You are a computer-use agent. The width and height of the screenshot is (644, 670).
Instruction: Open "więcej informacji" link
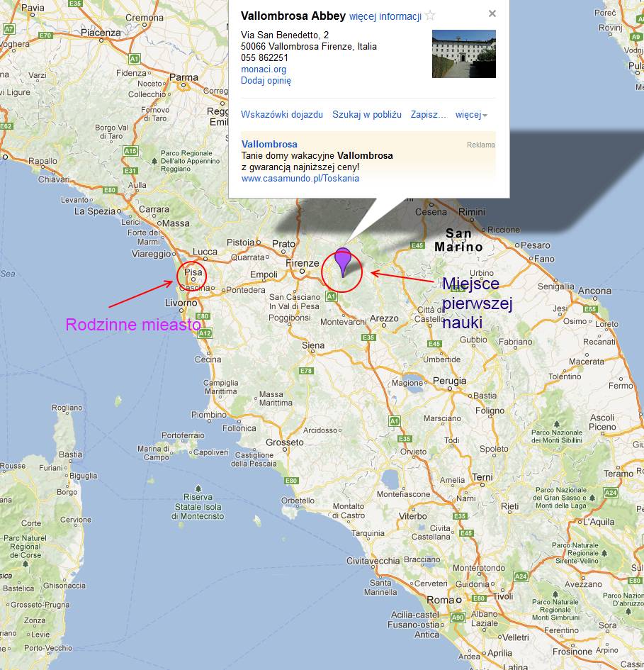click(x=385, y=16)
